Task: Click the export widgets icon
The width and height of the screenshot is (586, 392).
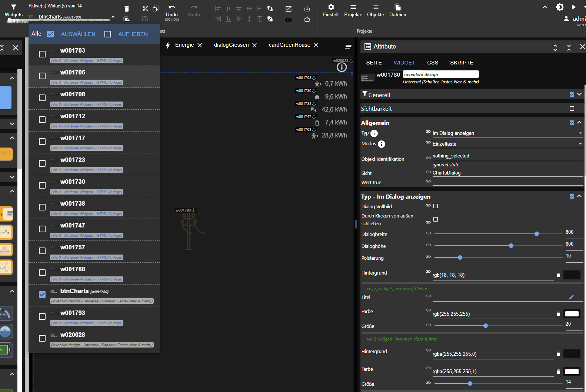Action: [x=307, y=19]
